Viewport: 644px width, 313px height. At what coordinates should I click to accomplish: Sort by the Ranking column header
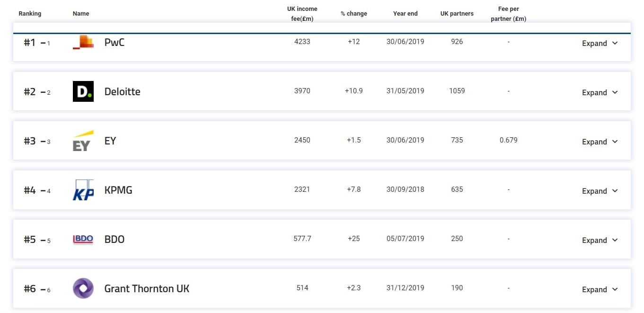30,13
